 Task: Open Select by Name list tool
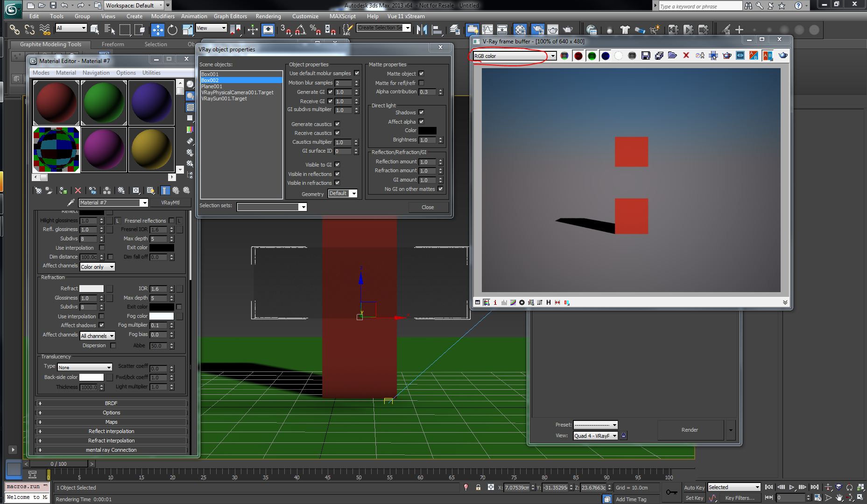pos(110,30)
